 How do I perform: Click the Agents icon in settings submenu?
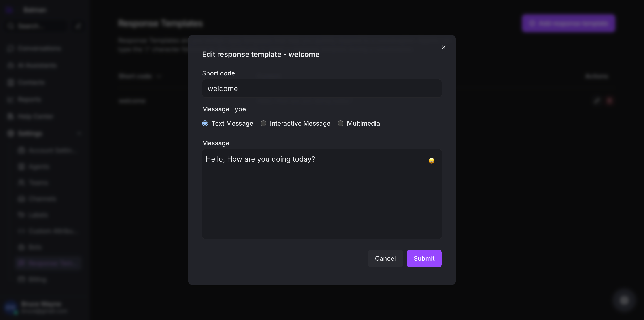pyautogui.click(x=21, y=167)
